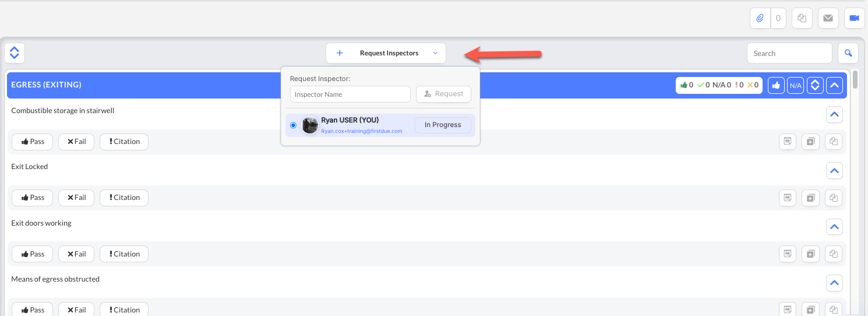Click the Request button
868x316 pixels.
[x=443, y=94]
